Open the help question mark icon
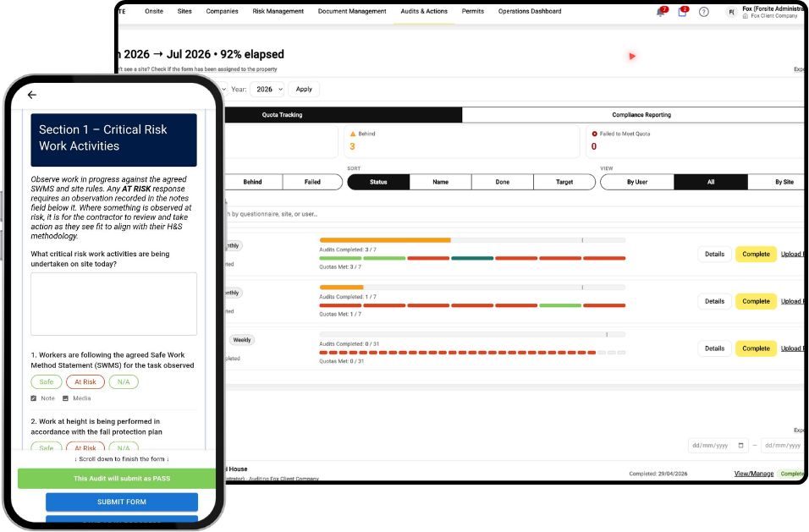The width and height of the screenshot is (809, 532). point(704,12)
